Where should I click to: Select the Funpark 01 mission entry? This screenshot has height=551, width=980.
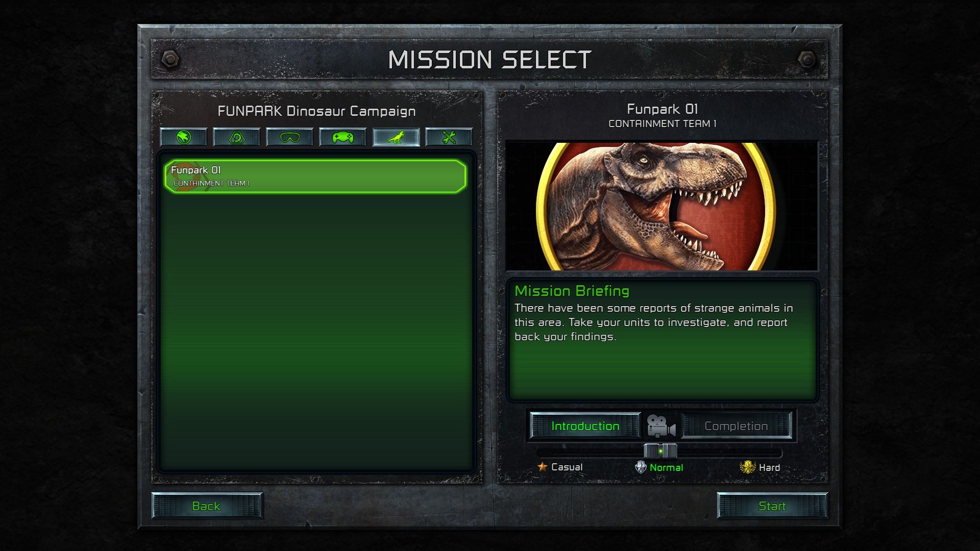(x=315, y=177)
